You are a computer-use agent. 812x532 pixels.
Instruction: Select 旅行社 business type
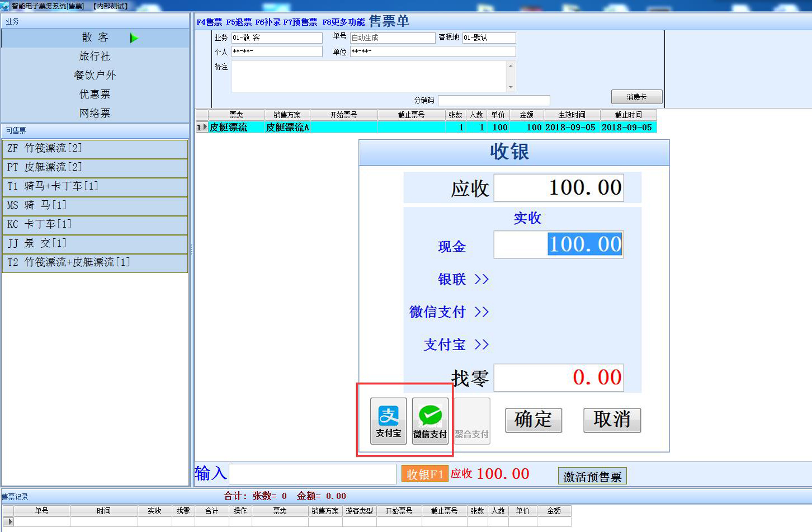point(95,57)
